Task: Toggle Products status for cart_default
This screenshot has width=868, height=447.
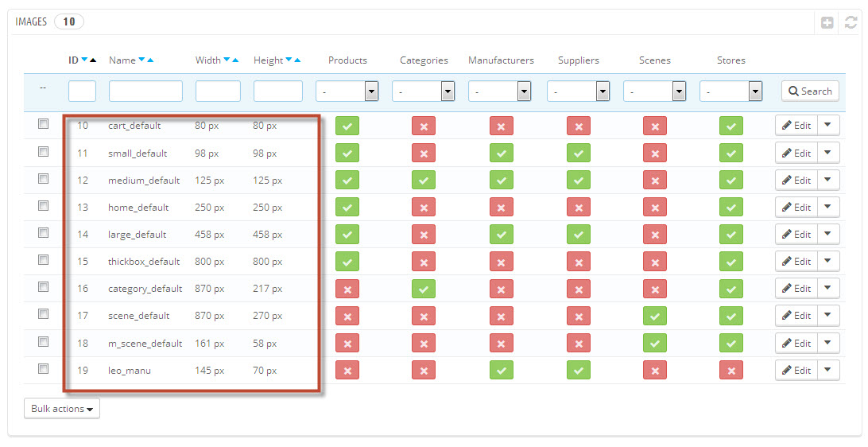Action: [347, 126]
